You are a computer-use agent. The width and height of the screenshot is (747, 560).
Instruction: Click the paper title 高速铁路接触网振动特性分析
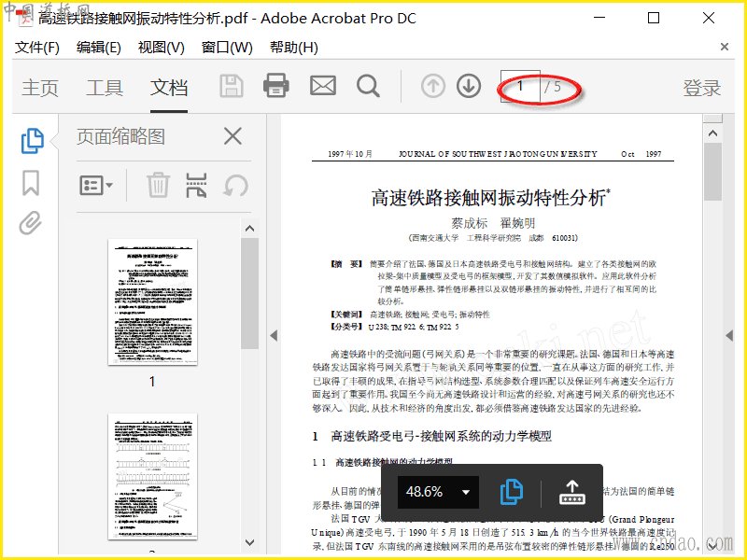(x=491, y=198)
